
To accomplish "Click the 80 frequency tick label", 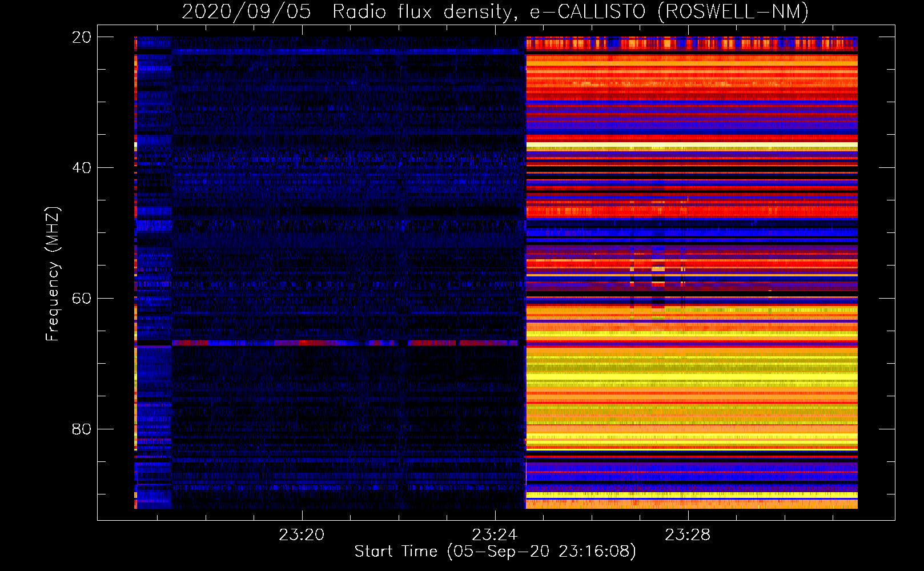I will 82,429.
